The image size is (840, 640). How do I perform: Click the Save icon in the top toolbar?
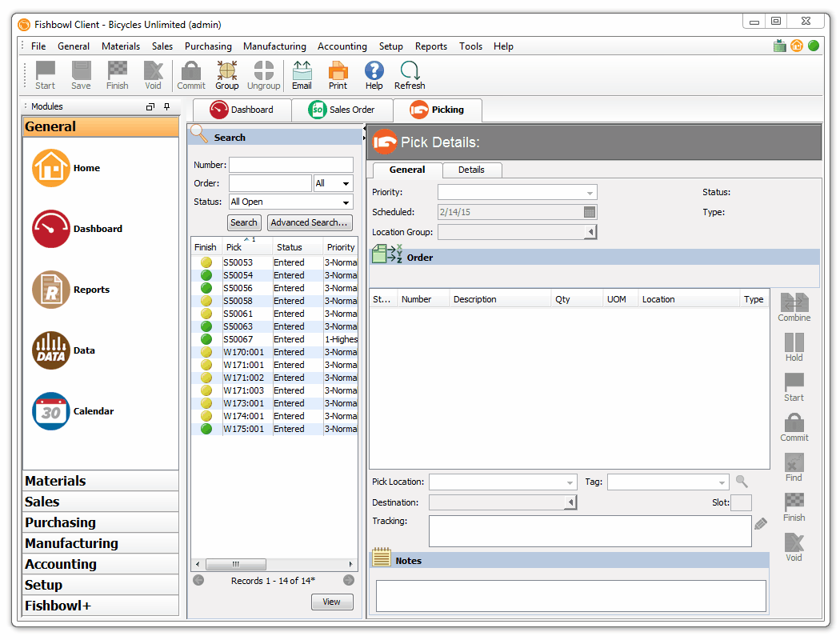pos(81,75)
